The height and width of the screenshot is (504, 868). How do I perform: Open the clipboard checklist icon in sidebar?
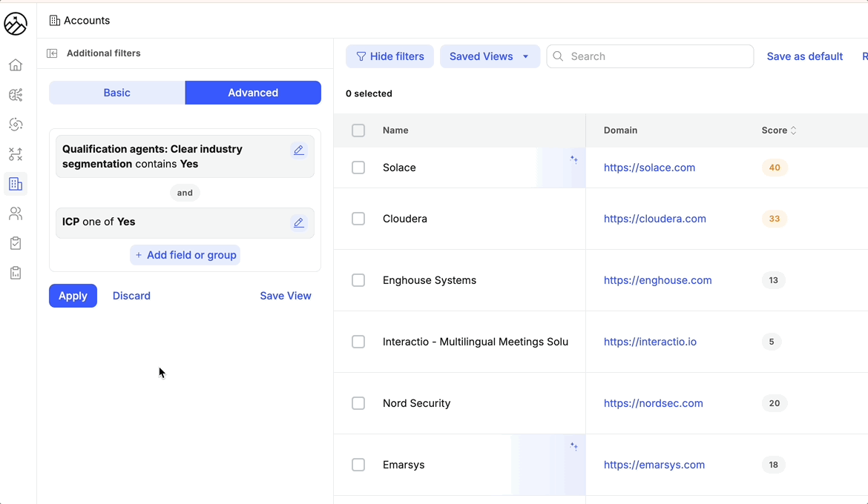16,243
